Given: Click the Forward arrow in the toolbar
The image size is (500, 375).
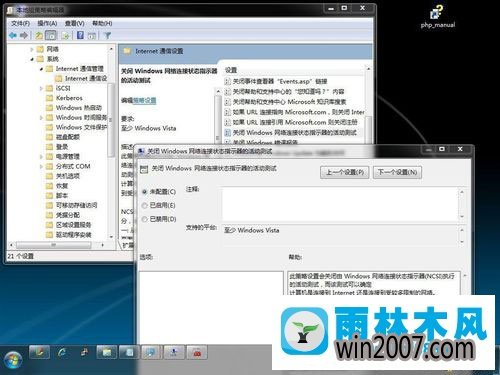Looking at the screenshot, I should pyautogui.click(x=24, y=35).
